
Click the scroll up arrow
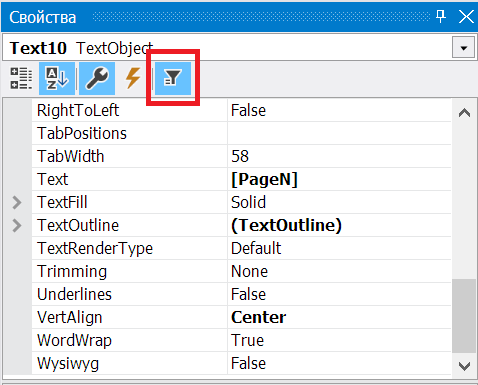[464, 113]
